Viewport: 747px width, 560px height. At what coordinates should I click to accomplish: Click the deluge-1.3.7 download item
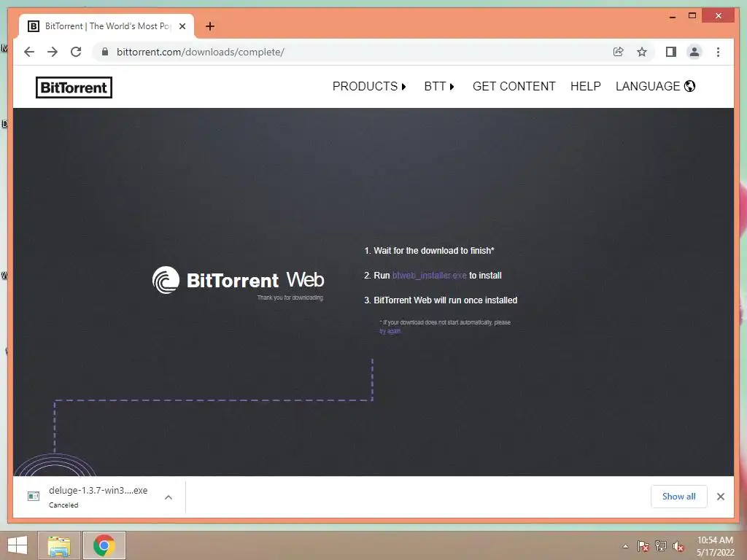98,497
